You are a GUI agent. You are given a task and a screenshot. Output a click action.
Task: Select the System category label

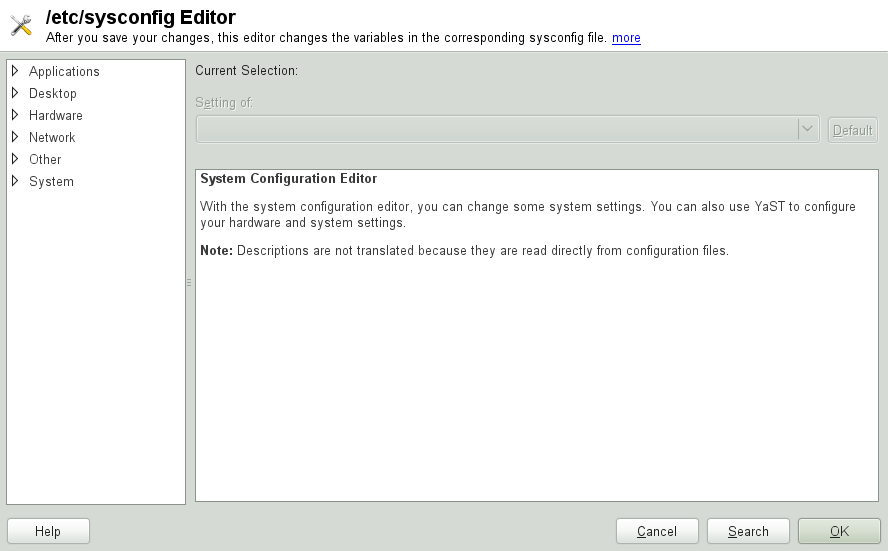coord(51,182)
